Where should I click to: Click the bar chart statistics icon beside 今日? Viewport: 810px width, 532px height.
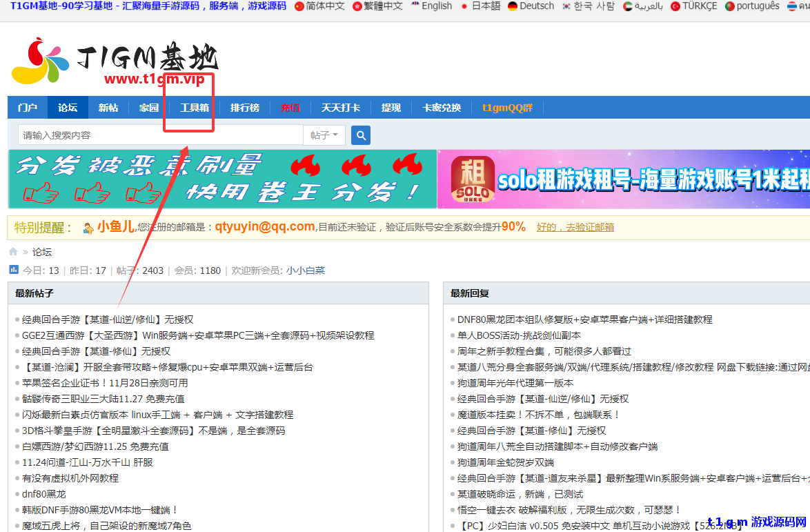click(x=12, y=270)
